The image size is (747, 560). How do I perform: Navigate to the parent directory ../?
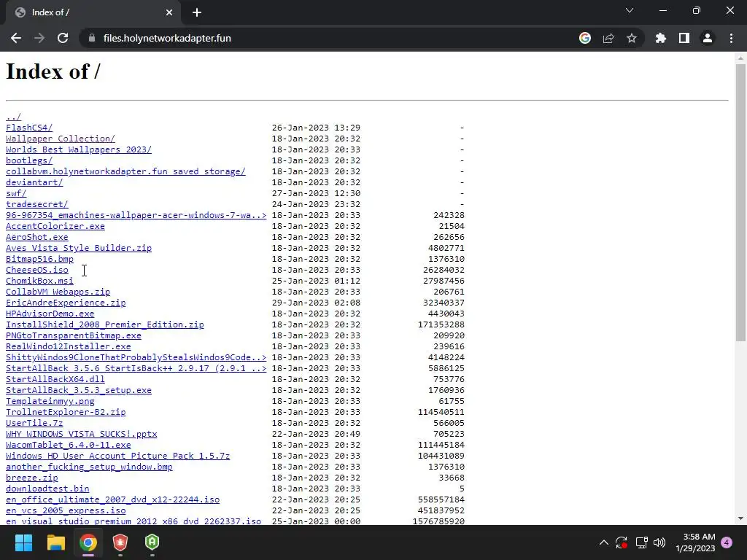13,117
